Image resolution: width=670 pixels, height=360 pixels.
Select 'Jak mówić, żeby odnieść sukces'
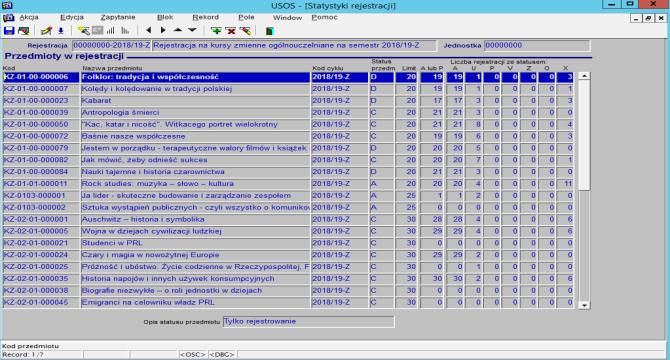coord(195,160)
